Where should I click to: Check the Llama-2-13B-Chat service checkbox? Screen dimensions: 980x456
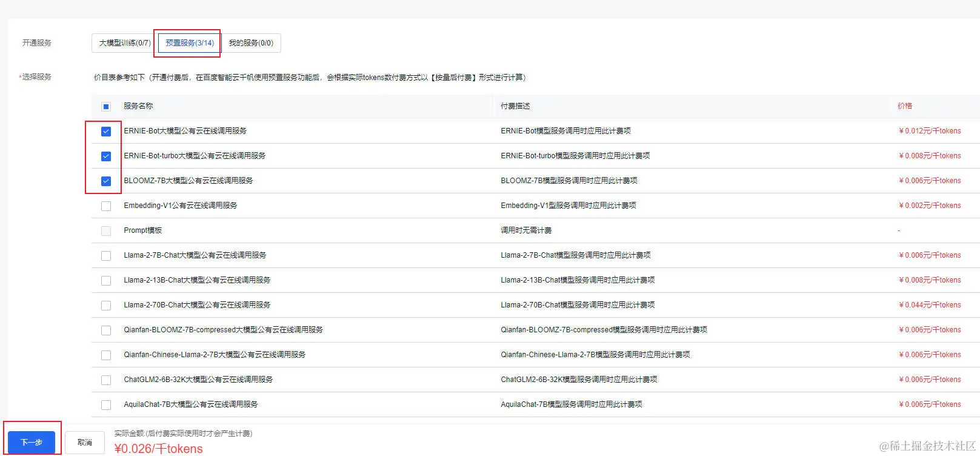106,281
